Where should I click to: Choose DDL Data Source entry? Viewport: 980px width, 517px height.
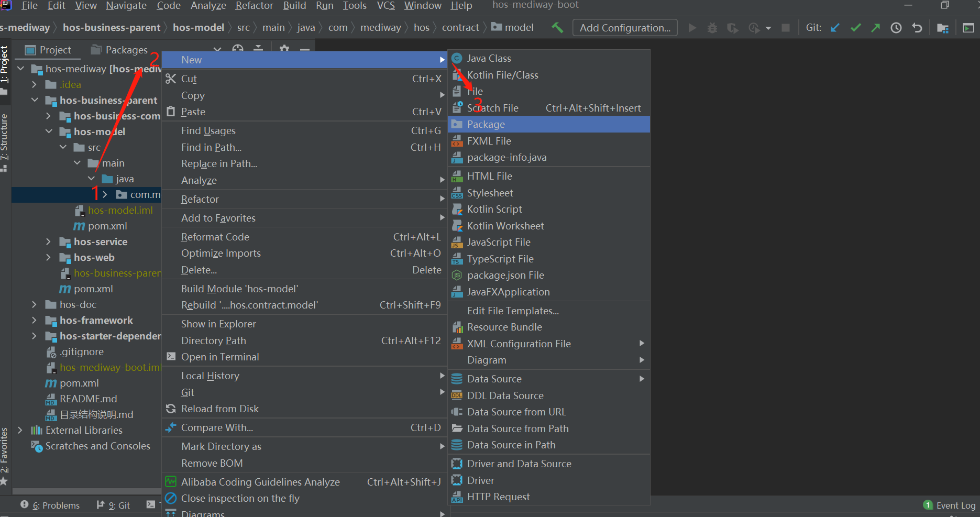(549, 395)
